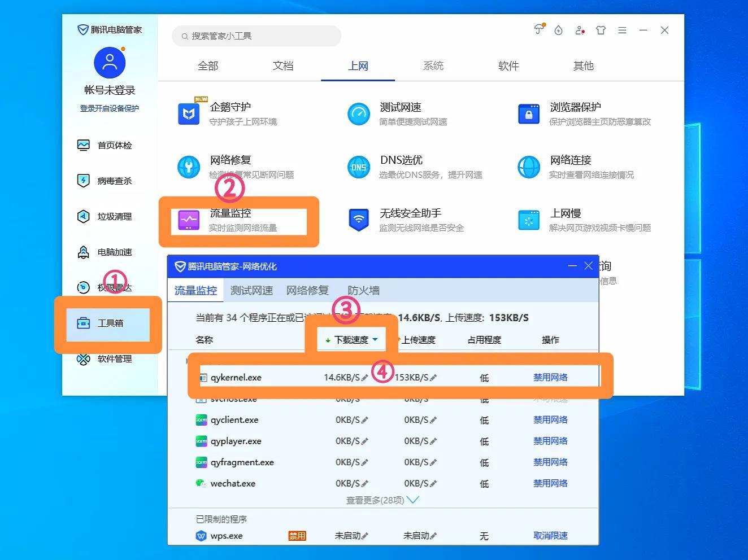Launch the 企鹅守护 tool icon
The width and height of the screenshot is (748, 560).
(189, 114)
